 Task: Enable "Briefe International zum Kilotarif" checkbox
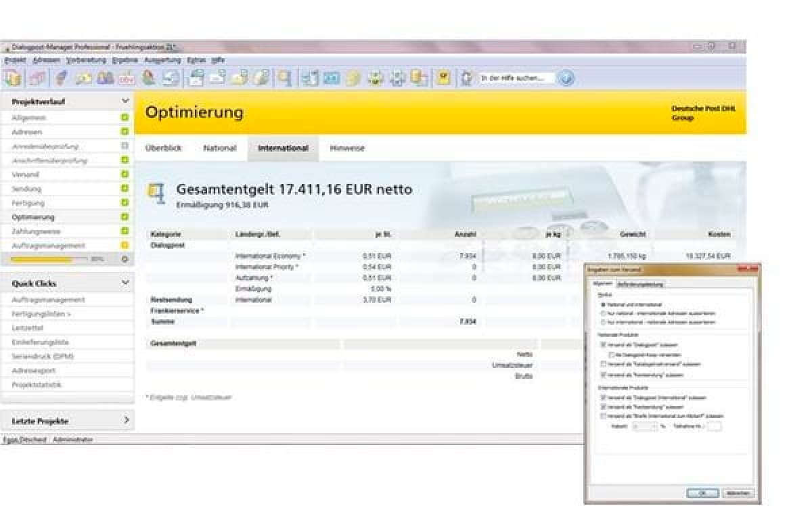tap(603, 417)
